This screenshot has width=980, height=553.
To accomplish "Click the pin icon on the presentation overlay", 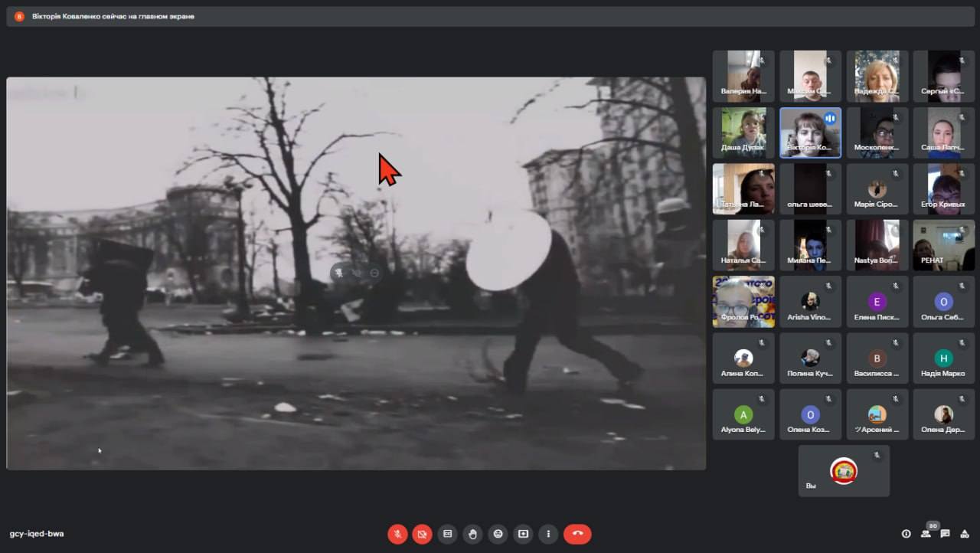I will [338, 273].
